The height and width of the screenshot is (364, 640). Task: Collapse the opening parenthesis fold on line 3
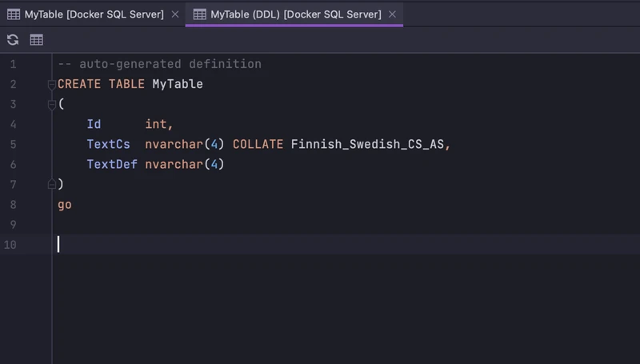point(52,104)
